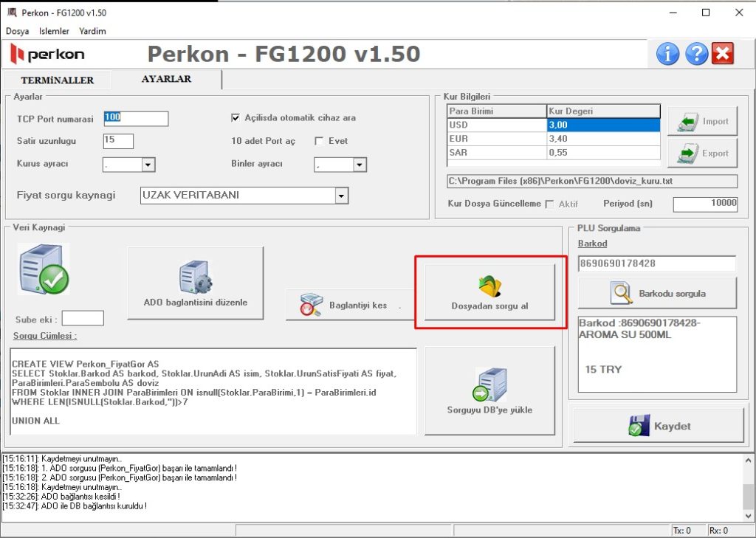The height and width of the screenshot is (538, 756).
Task: Click the 15 TRY price text
Action: 603,370
